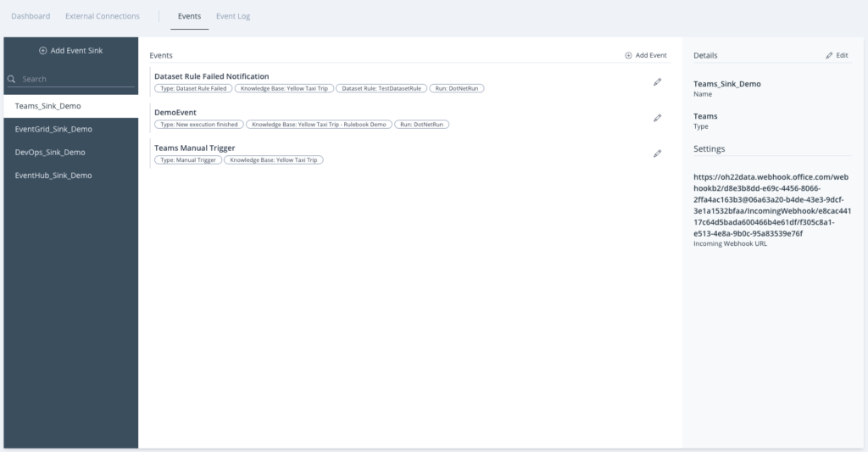
Task: Choose EventHub_Sink_Demo from the sidebar
Action: point(53,176)
